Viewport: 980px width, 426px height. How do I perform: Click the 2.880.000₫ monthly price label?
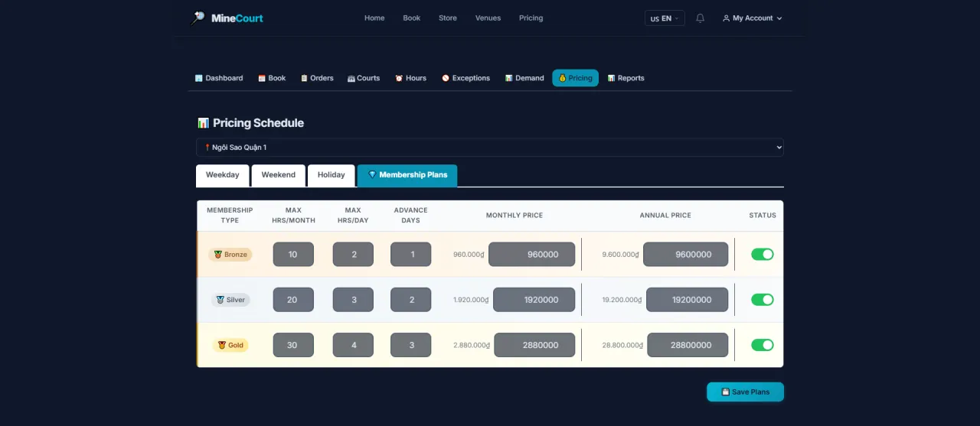pyautogui.click(x=471, y=345)
